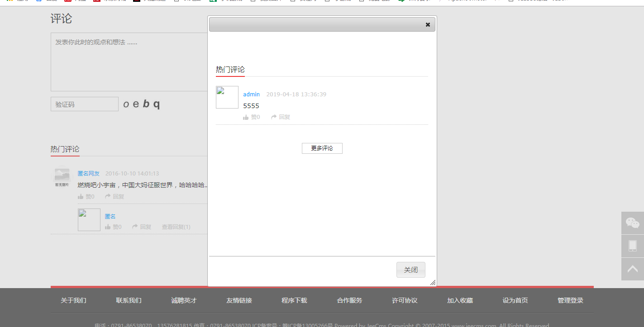The image size is (644, 327).
Task: Reply to admin's 5555 comment in the dialog
Action: (281, 117)
